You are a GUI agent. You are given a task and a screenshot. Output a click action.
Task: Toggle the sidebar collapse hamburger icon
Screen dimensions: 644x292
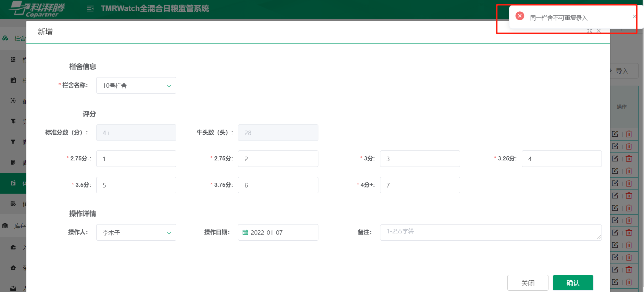click(x=90, y=9)
